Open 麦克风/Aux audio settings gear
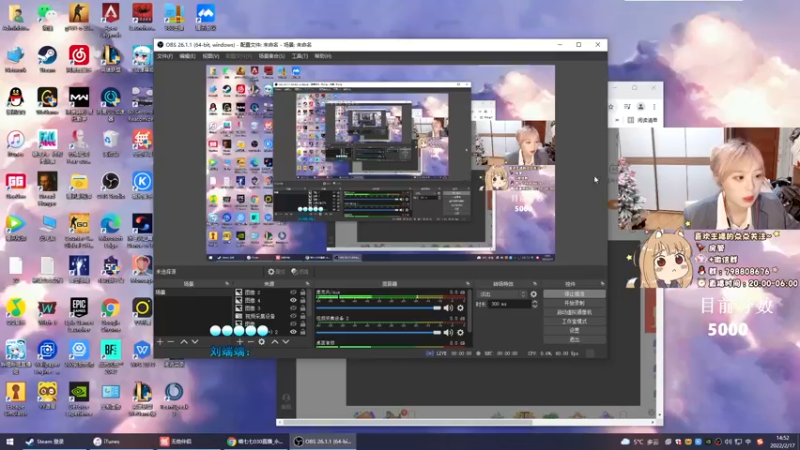The height and width of the screenshot is (450, 800). coord(460,308)
